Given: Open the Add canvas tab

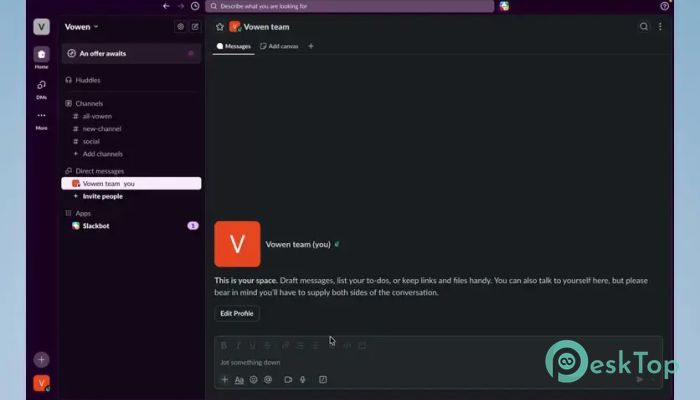Looking at the screenshot, I should [x=279, y=46].
